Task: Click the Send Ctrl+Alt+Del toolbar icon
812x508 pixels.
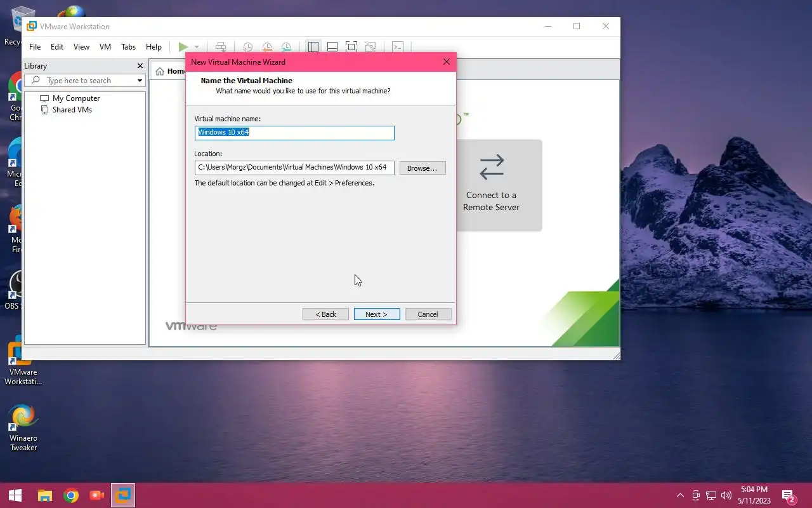Action: click(x=221, y=47)
